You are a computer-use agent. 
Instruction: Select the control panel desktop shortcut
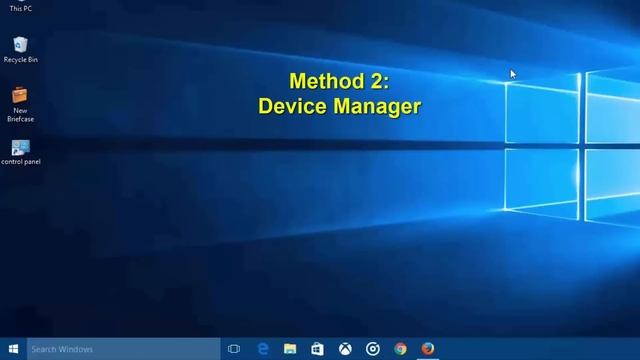click(x=20, y=152)
